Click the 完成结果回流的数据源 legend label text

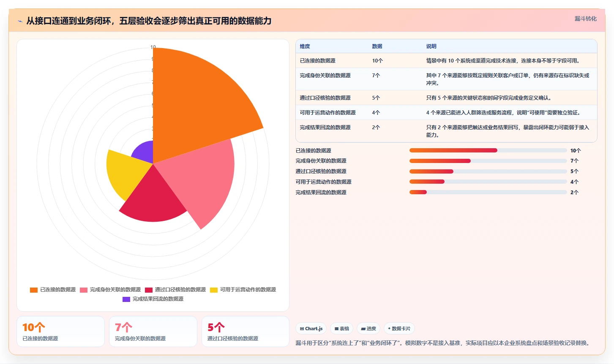(158, 299)
